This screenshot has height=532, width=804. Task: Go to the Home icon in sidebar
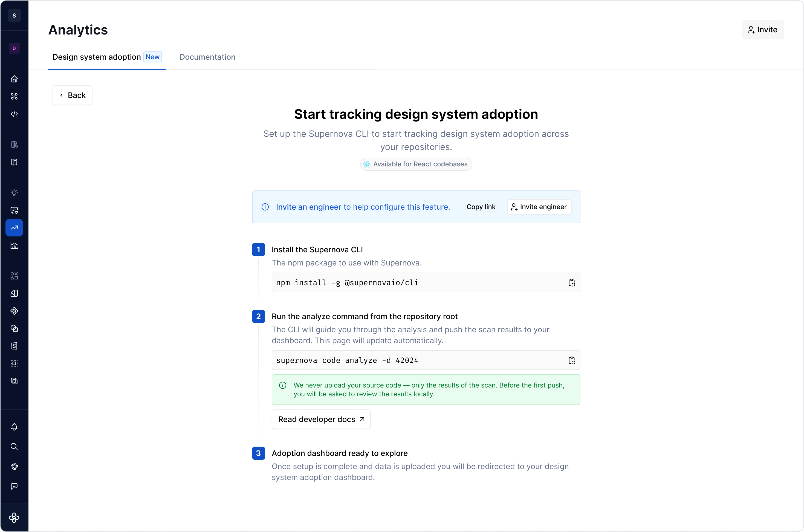[x=14, y=79]
